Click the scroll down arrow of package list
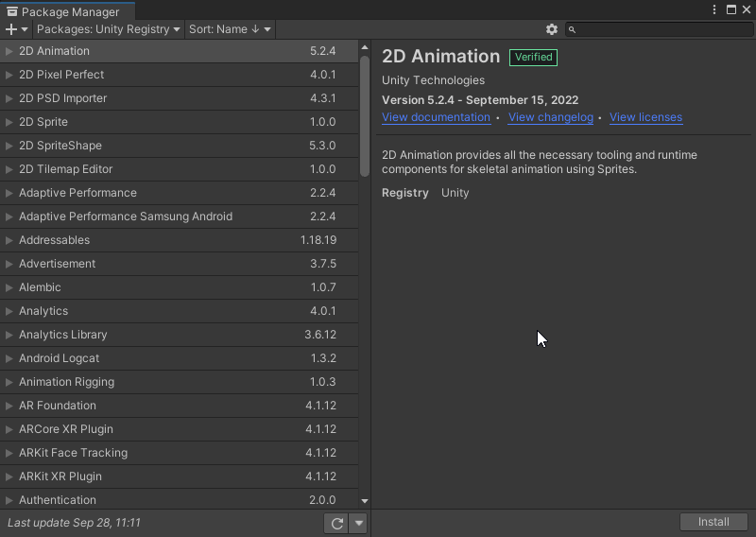 tap(365, 501)
